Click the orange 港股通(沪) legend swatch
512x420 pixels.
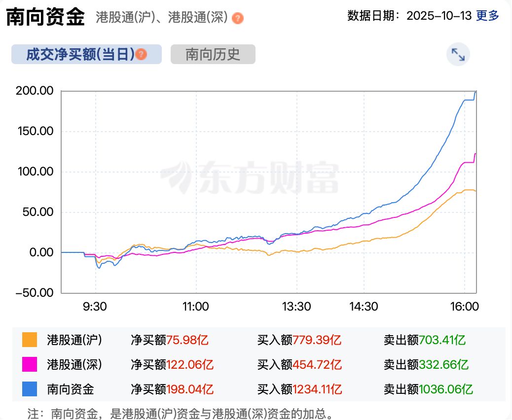tap(30, 340)
